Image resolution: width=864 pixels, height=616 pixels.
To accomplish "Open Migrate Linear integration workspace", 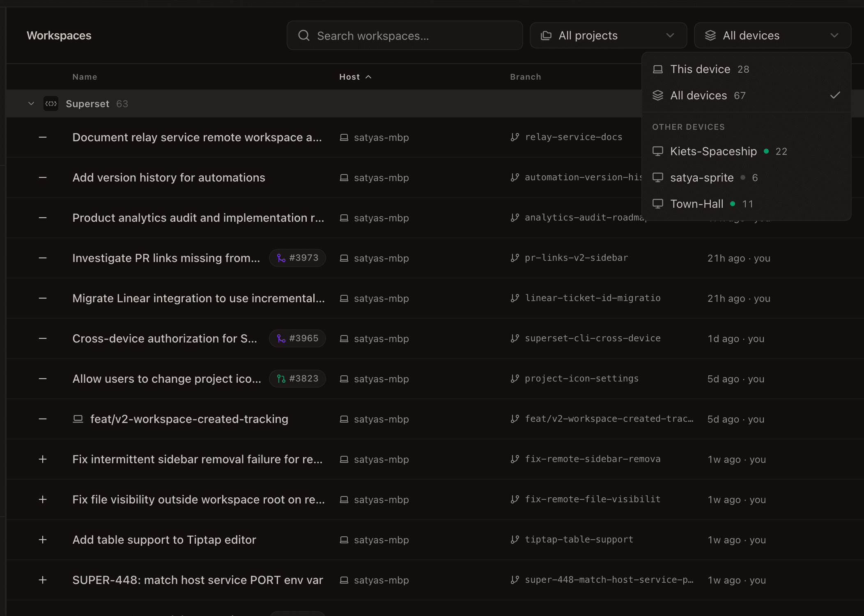I will point(199,298).
